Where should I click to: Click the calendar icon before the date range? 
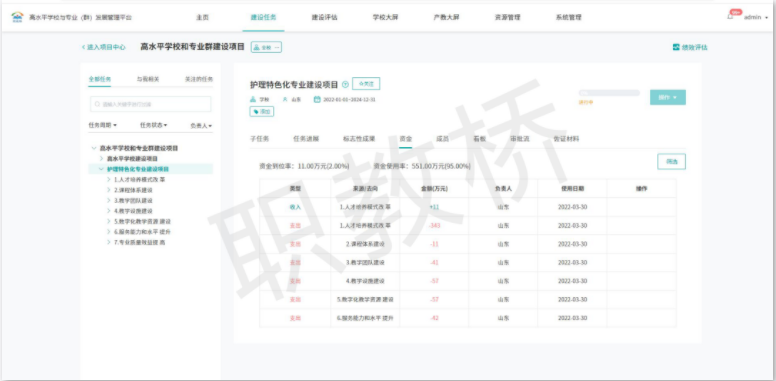point(317,99)
